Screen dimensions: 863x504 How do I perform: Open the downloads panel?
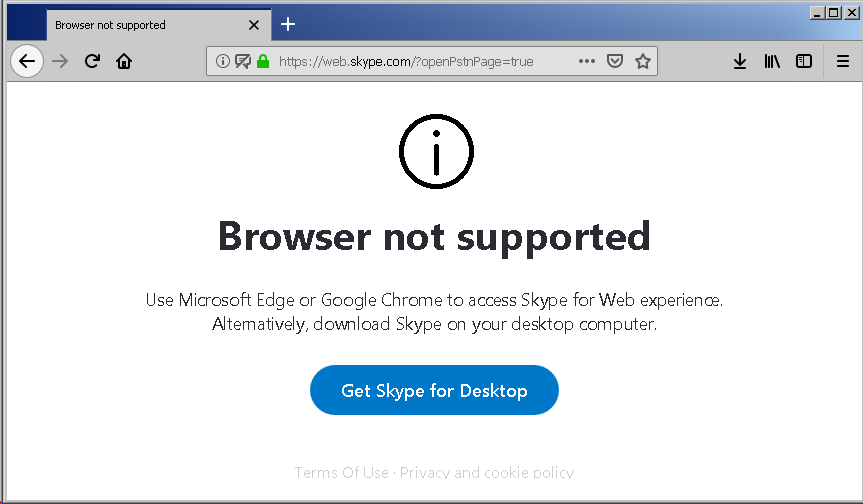pos(740,61)
